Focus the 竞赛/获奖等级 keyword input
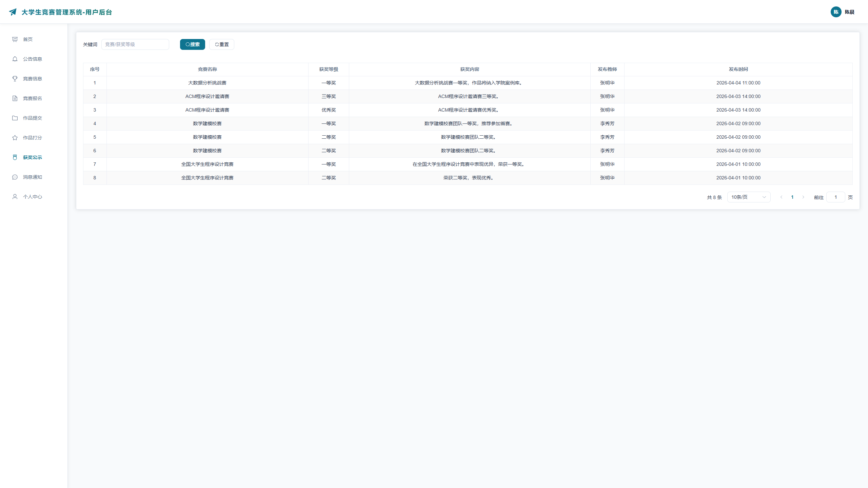Viewport: 868px width, 488px height. [135, 44]
